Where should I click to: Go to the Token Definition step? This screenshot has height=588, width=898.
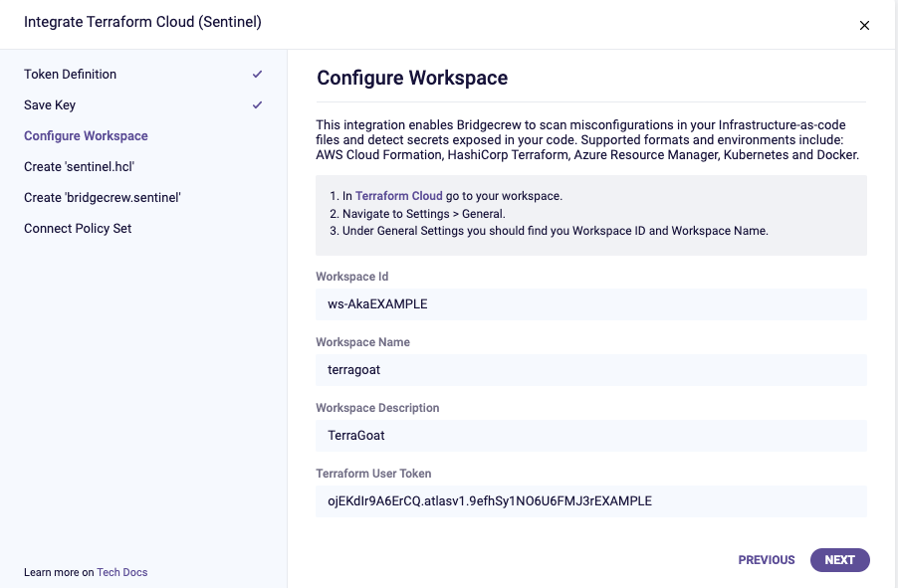pyautogui.click(x=70, y=75)
